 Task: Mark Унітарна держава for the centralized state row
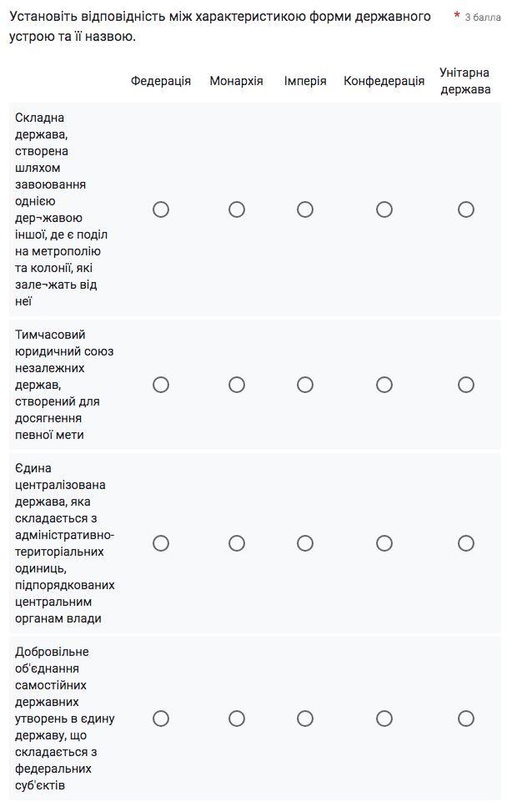[x=466, y=543]
